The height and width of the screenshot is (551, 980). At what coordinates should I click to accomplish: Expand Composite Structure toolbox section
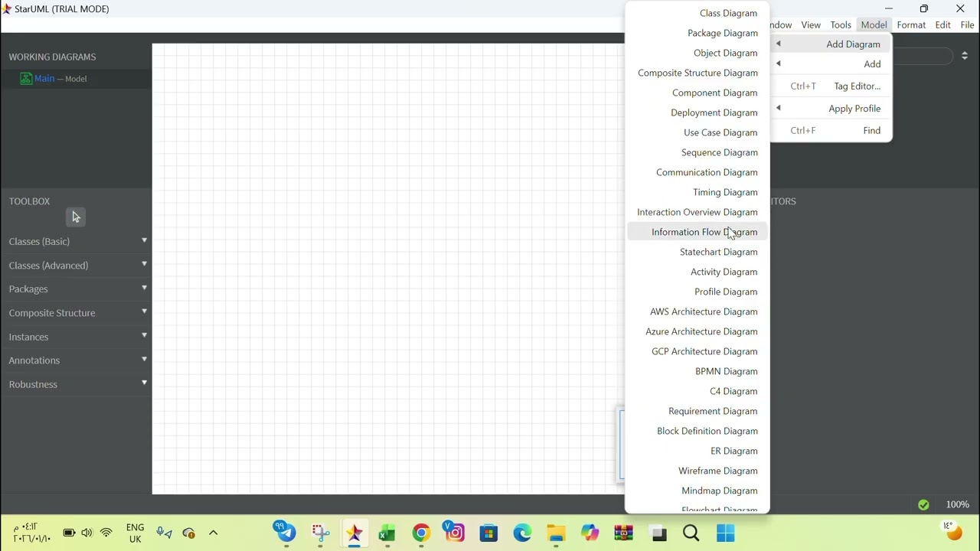pyautogui.click(x=77, y=313)
